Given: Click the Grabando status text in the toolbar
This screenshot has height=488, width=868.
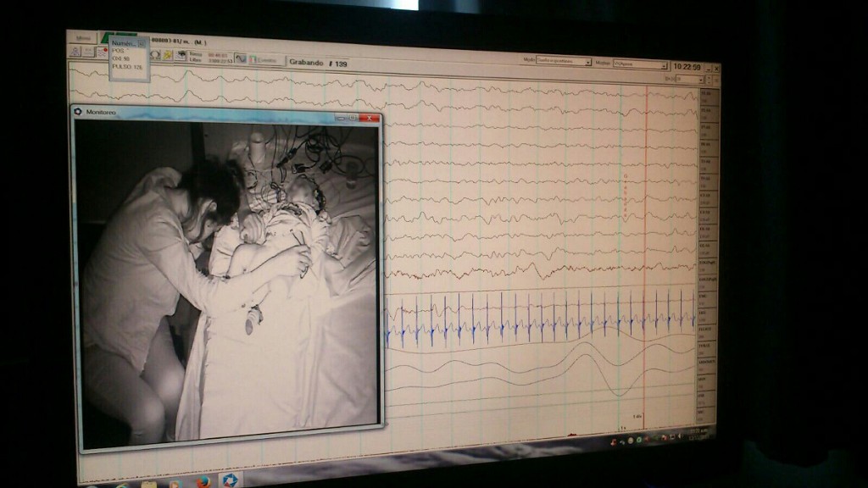Looking at the screenshot, I should [x=306, y=63].
